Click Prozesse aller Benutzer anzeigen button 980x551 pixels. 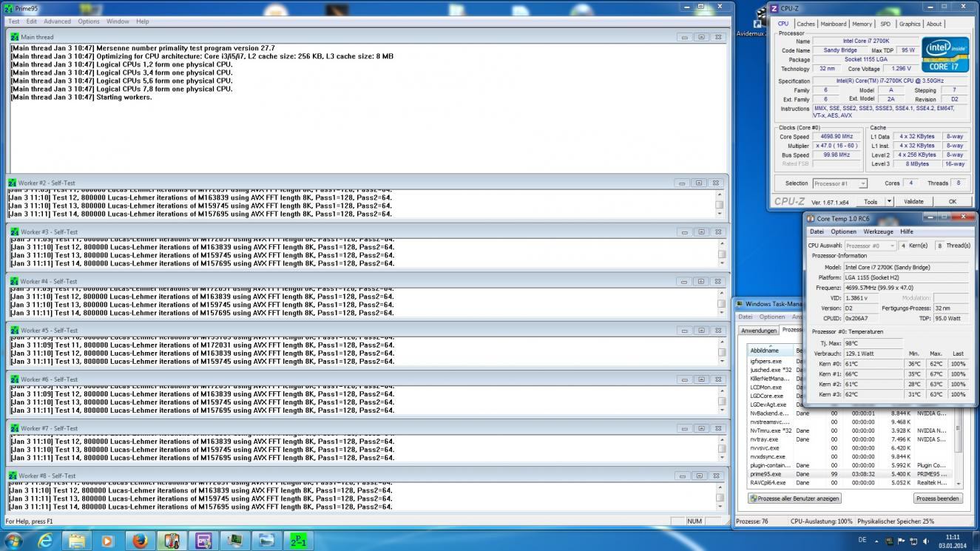tap(795, 498)
